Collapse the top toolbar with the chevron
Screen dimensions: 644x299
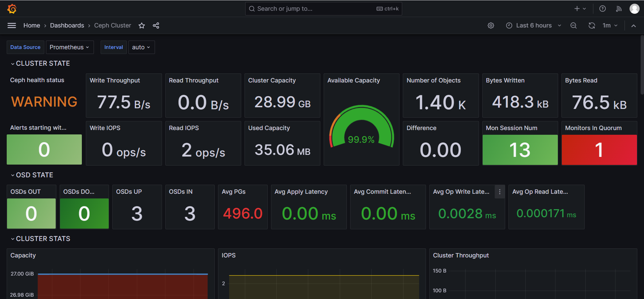click(633, 25)
